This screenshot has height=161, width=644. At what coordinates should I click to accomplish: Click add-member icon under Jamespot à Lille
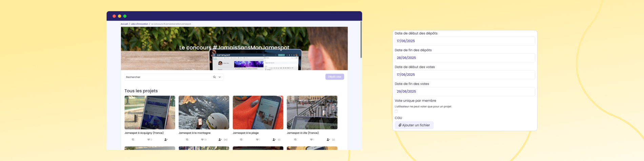(328, 139)
